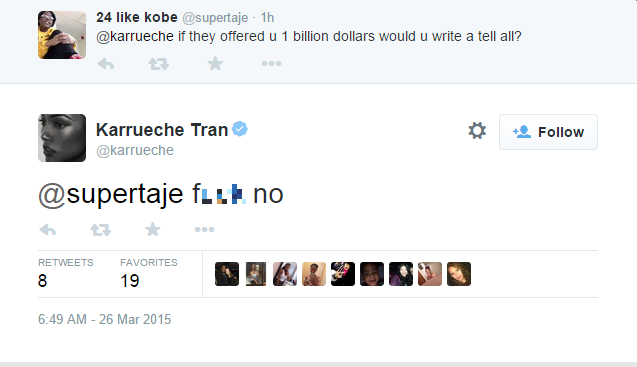The image size is (637, 367).
Task: View the 19 favorites list
Action: (149, 274)
